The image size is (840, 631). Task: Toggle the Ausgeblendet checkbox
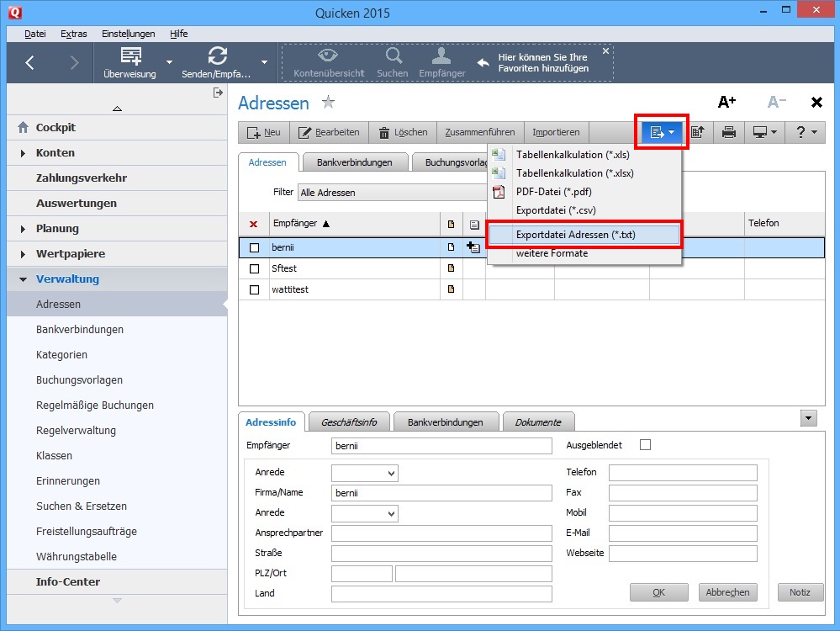tap(645, 444)
